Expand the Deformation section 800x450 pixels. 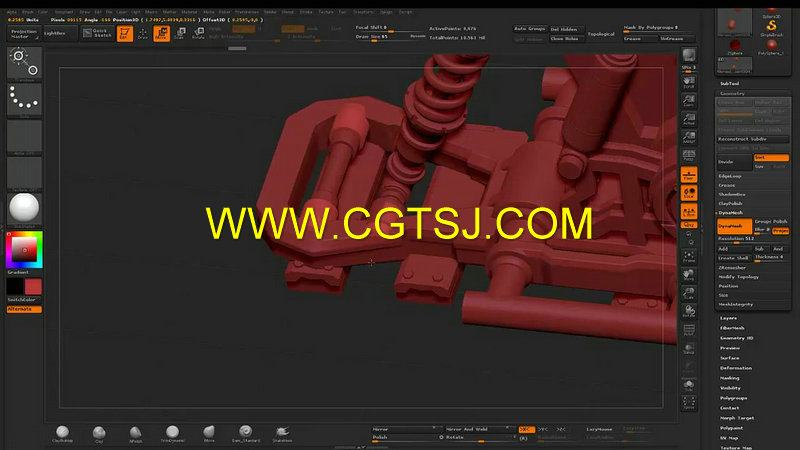(736, 368)
